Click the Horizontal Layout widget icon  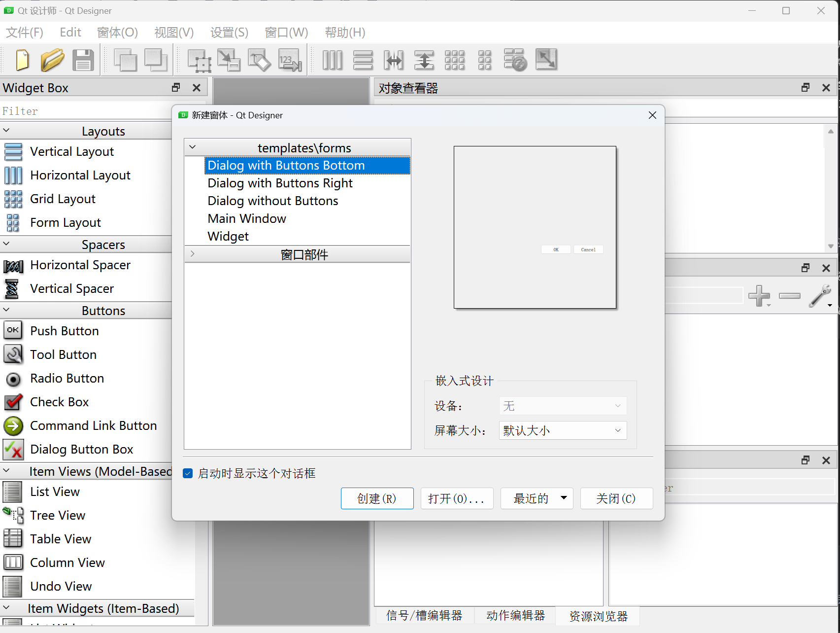click(x=13, y=176)
